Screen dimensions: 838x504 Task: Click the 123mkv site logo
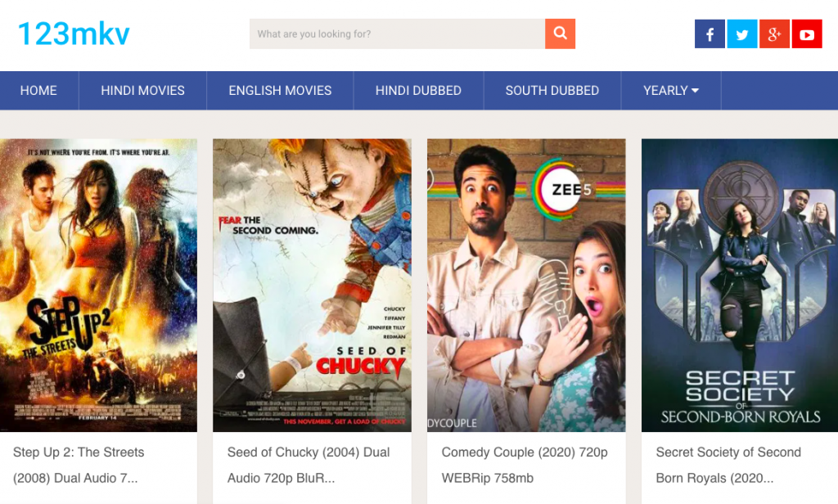(x=74, y=34)
